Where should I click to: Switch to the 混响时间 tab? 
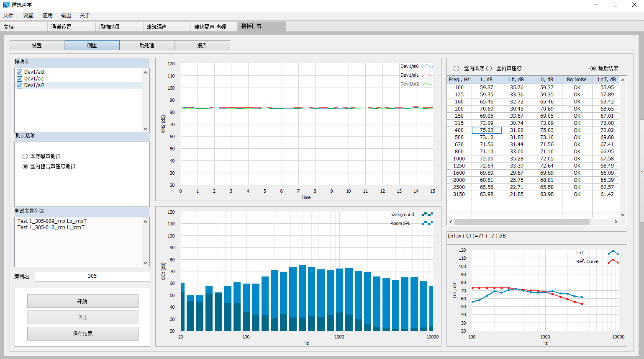click(109, 27)
